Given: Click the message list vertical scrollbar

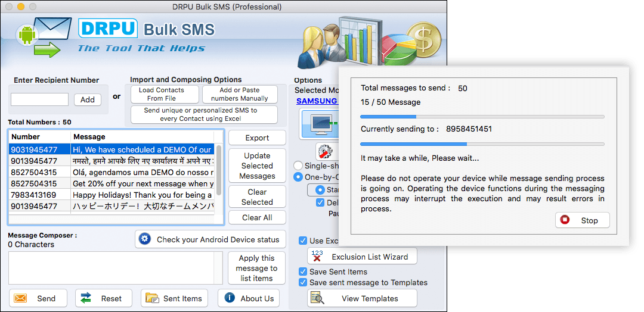Looking at the screenshot, I should [219, 170].
